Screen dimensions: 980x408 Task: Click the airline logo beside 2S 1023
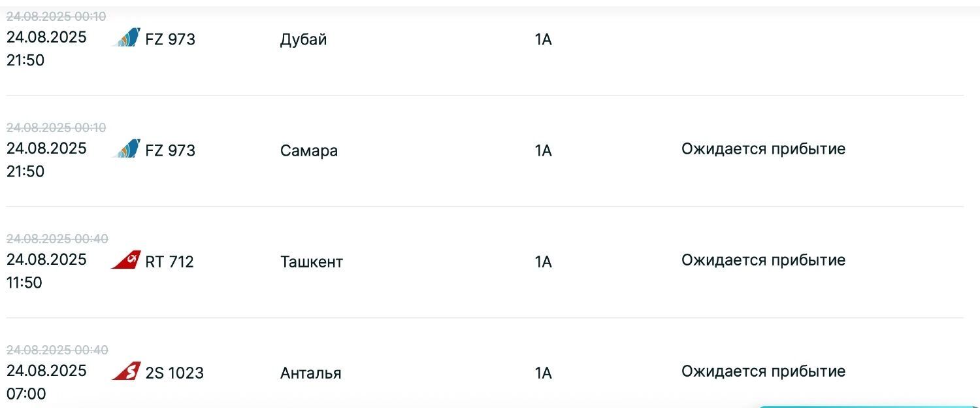click(126, 371)
